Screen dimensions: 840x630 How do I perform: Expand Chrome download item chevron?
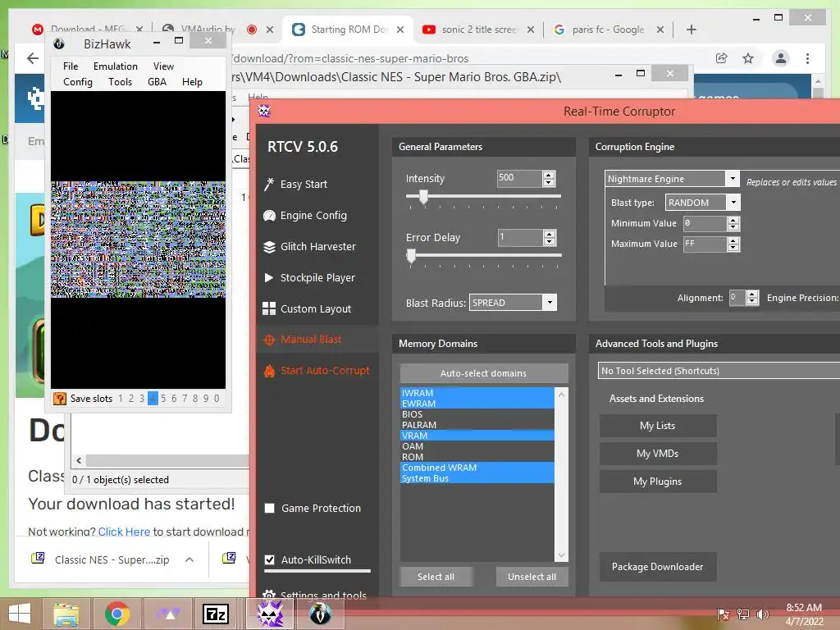[x=189, y=559]
